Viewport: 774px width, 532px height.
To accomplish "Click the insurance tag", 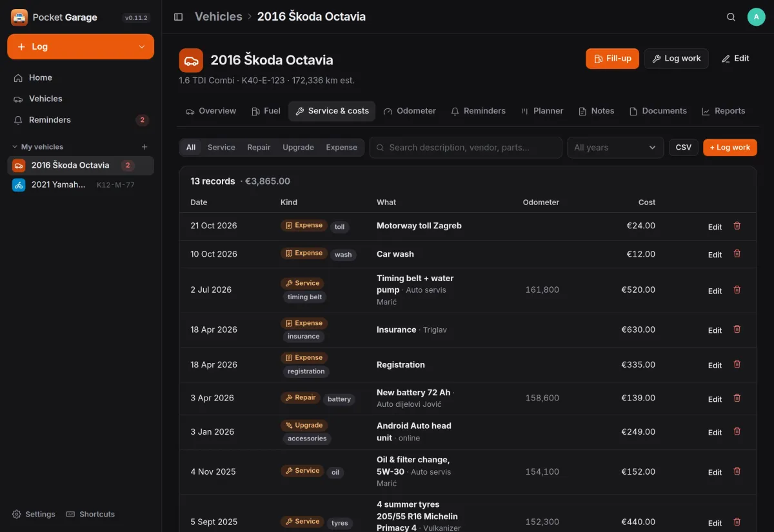I will [x=304, y=337].
